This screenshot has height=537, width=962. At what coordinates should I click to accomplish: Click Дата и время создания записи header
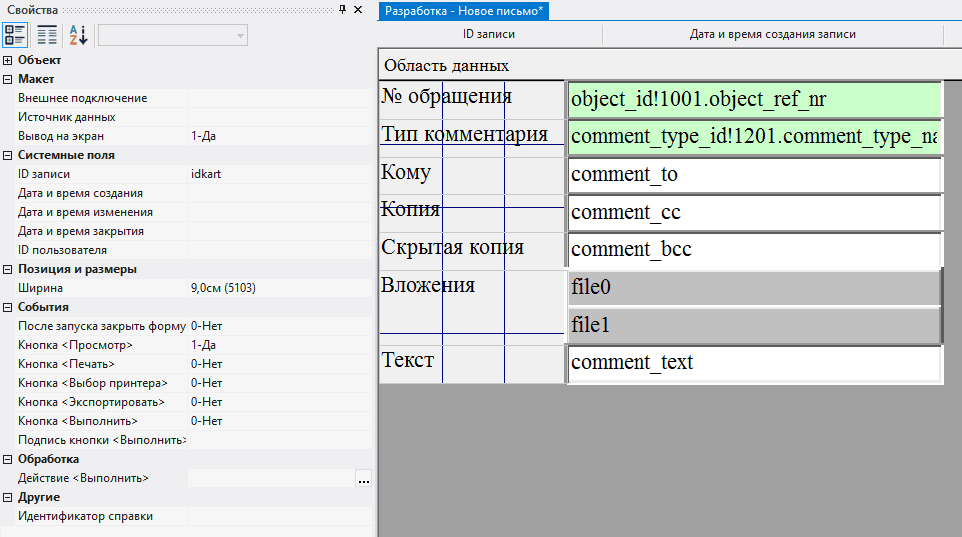pos(772,34)
